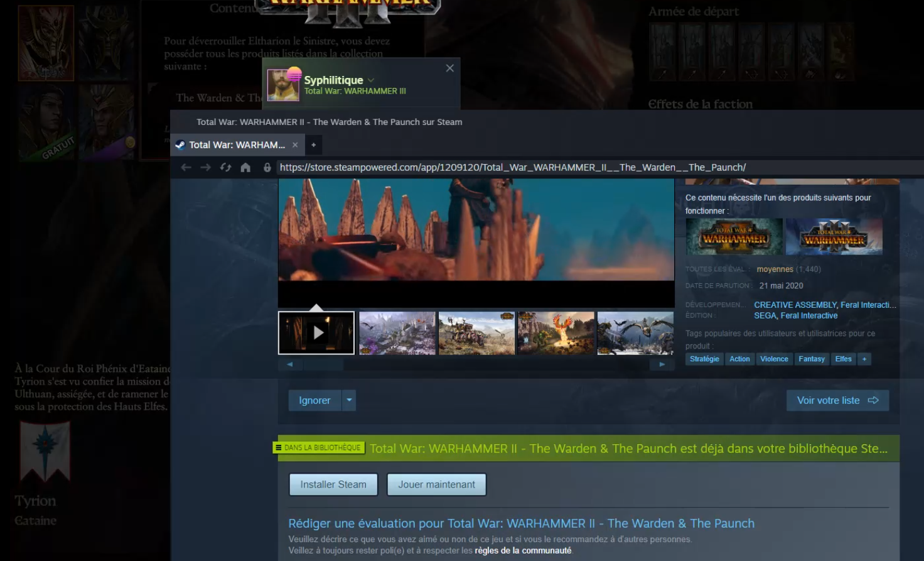924x561 pixels.
Task: Click the Jouer maintenant button
Action: click(436, 484)
